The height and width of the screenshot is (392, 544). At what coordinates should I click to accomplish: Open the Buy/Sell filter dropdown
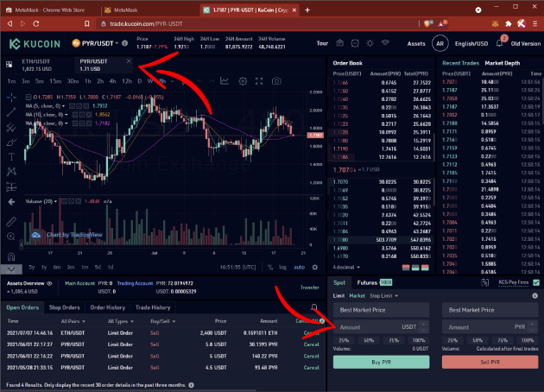(162, 321)
